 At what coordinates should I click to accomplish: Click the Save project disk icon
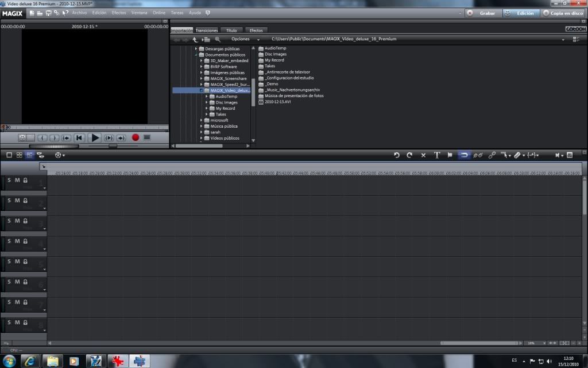coord(48,13)
